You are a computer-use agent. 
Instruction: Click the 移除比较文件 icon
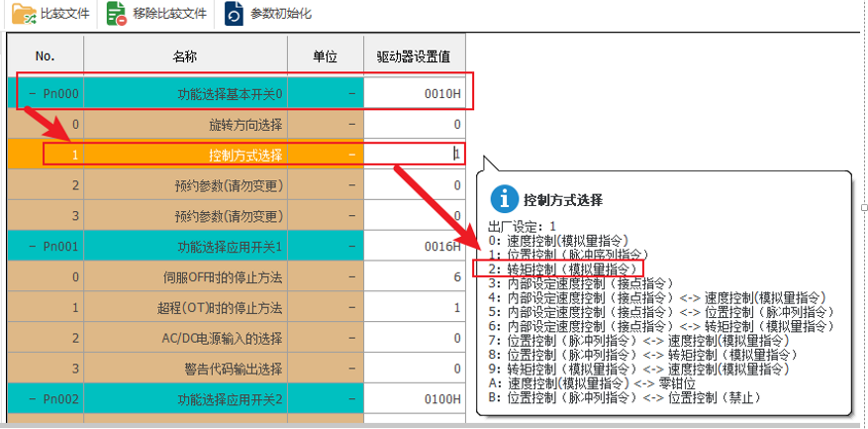click(x=117, y=15)
